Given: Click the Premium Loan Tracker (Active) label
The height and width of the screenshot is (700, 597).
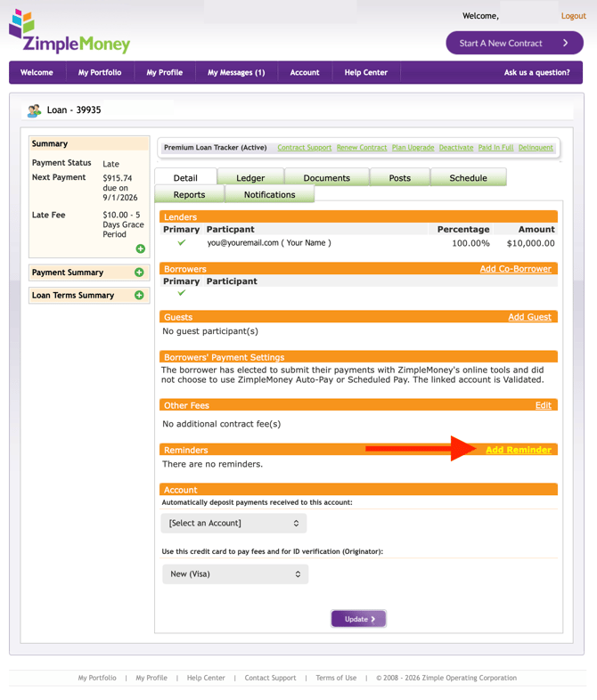Looking at the screenshot, I should click(x=216, y=147).
